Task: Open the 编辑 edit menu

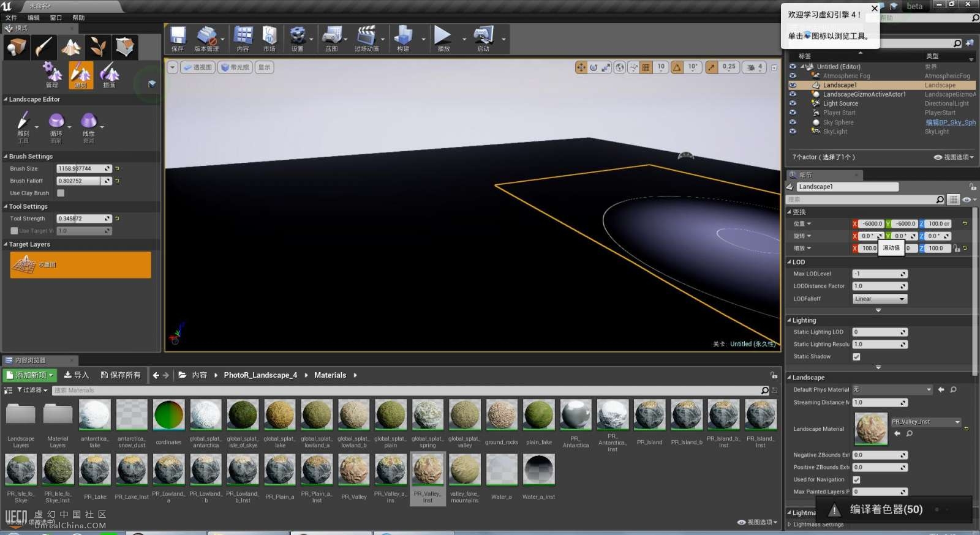Action: 34,18
